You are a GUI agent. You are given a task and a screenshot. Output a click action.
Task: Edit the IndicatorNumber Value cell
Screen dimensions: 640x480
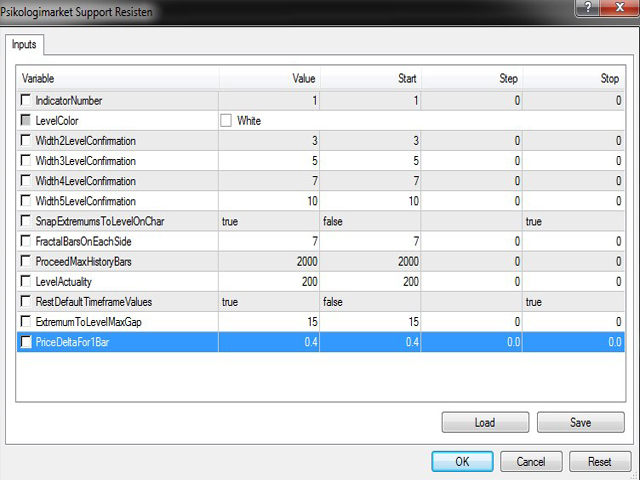click(x=269, y=100)
